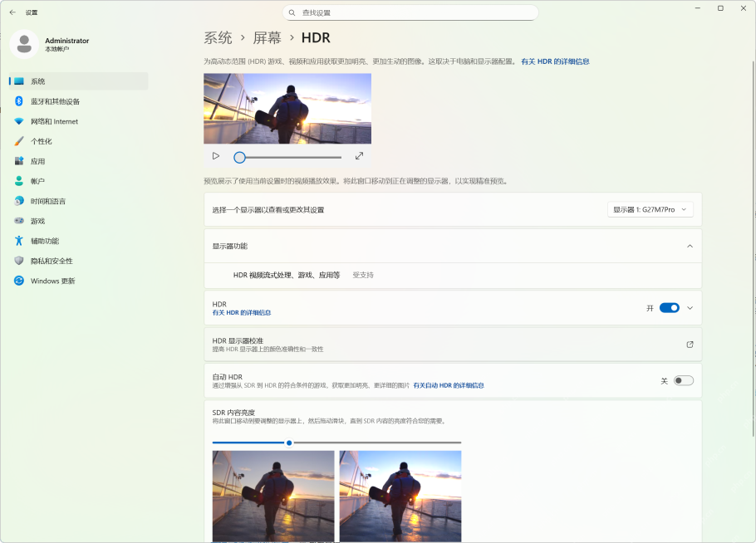Play the HDR preview video
The width and height of the screenshot is (756, 543).
(216, 156)
